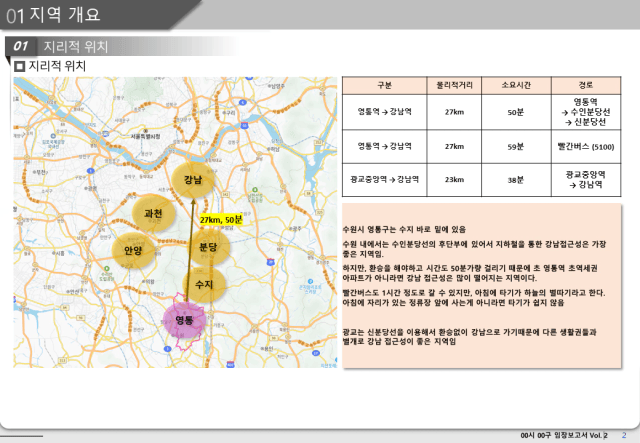Select the '59분' travel time cell
The image size is (640, 443).
click(x=516, y=147)
